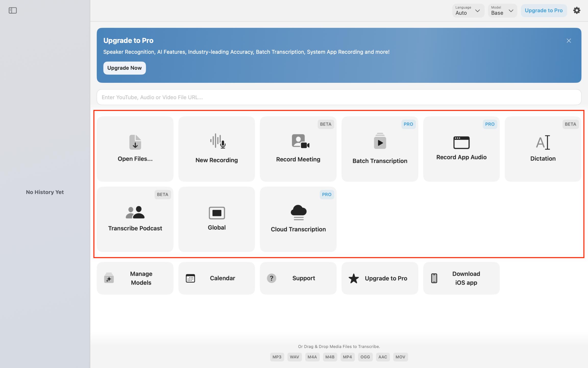Click the Global screen icon

[x=217, y=213]
